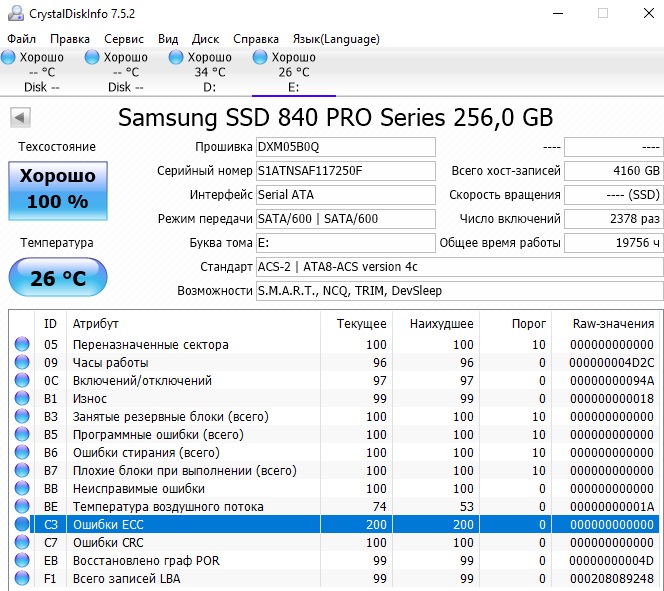Image resolution: width=664 pixels, height=591 pixels.
Task: Click status orb of row B7 Плохие блоки
Action: point(22,470)
